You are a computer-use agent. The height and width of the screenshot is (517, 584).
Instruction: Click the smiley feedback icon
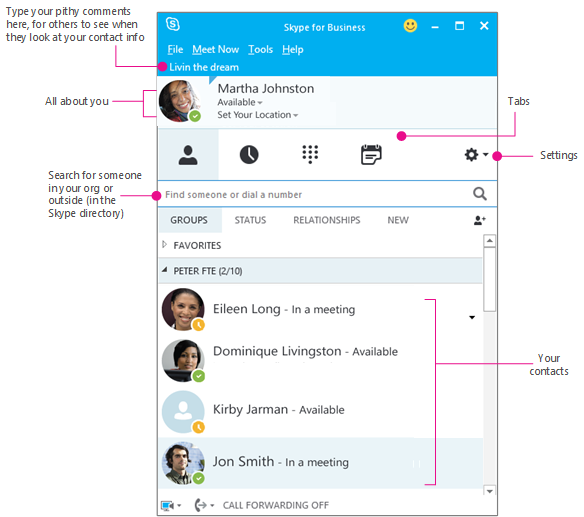pyautogui.click(x=410, y=26)
